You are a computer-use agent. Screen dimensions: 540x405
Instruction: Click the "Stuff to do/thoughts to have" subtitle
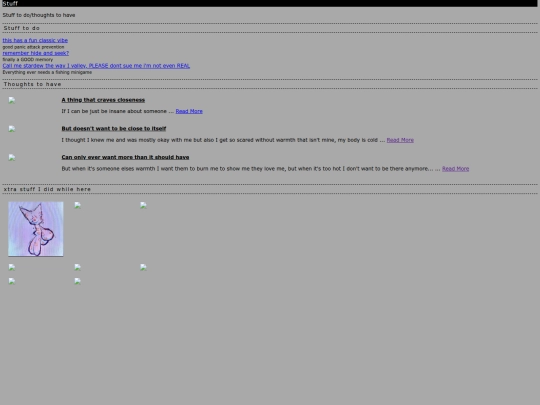coord(39,15)
